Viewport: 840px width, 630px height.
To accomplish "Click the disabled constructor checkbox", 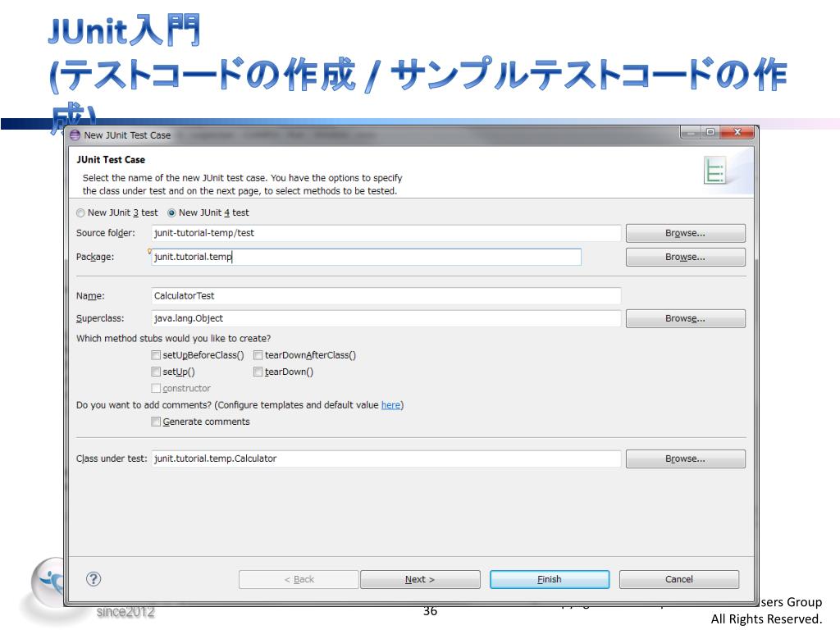I will coord(156,388).
